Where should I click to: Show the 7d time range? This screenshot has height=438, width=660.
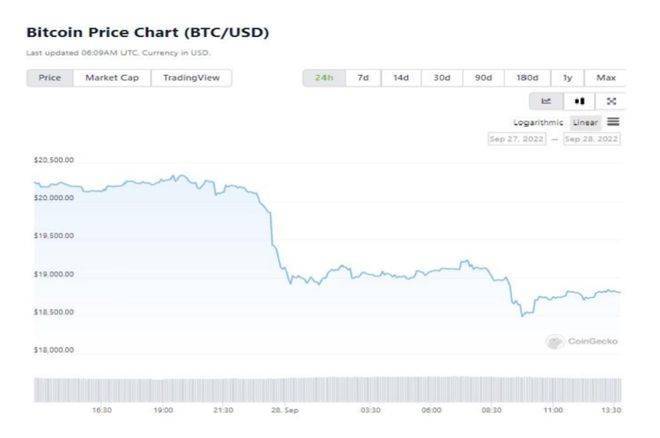click(362, 77)
